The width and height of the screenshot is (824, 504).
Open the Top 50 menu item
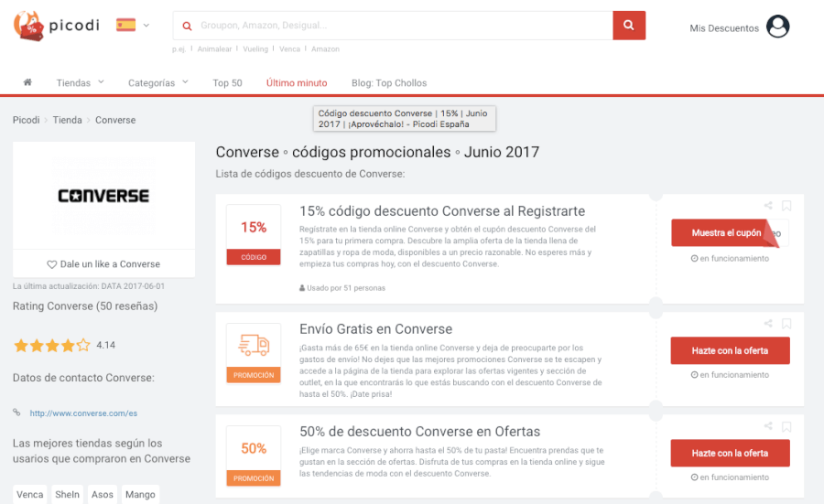[227, 83]
